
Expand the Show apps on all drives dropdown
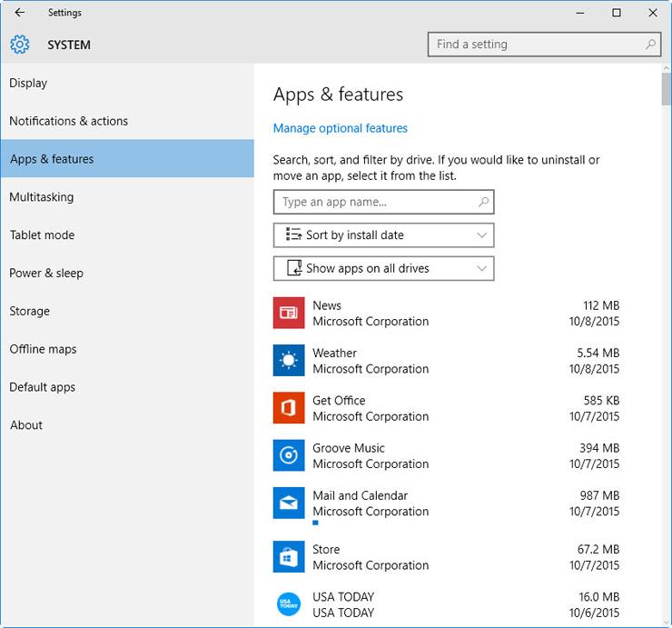383,269
